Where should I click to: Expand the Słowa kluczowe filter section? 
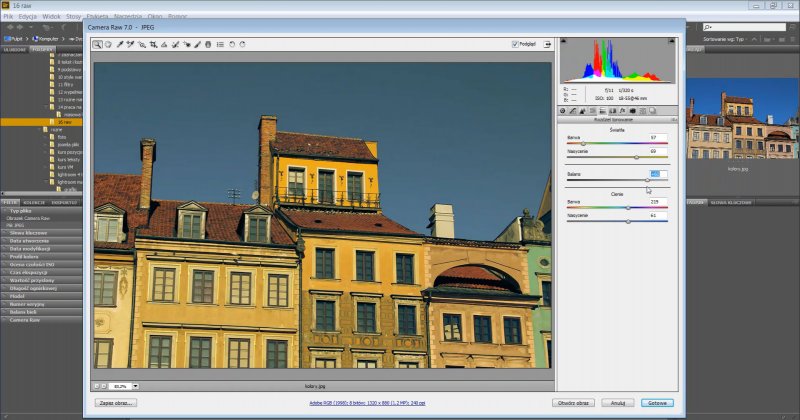[x=30, y=232]
